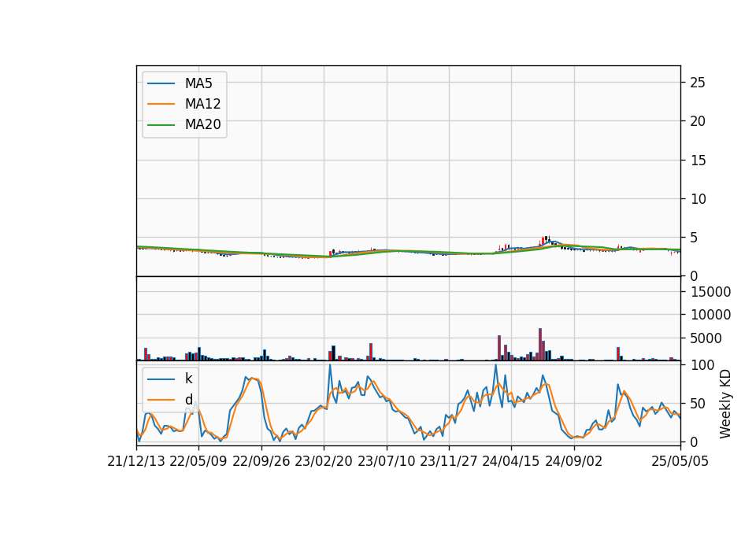Screen dimensions: 756x543
Task: Click the MA5 legend label
Action: 198,83
